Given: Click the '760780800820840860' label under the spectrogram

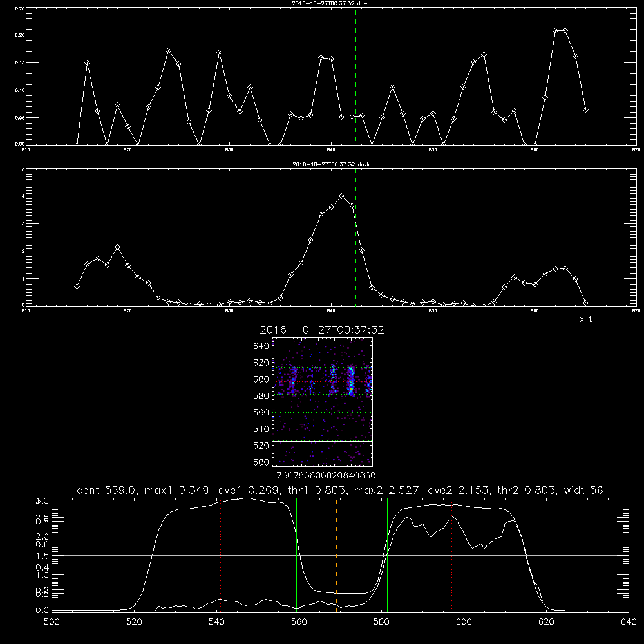Looking at the screenshot, I should pyautogui.click(x=327, y=475).
